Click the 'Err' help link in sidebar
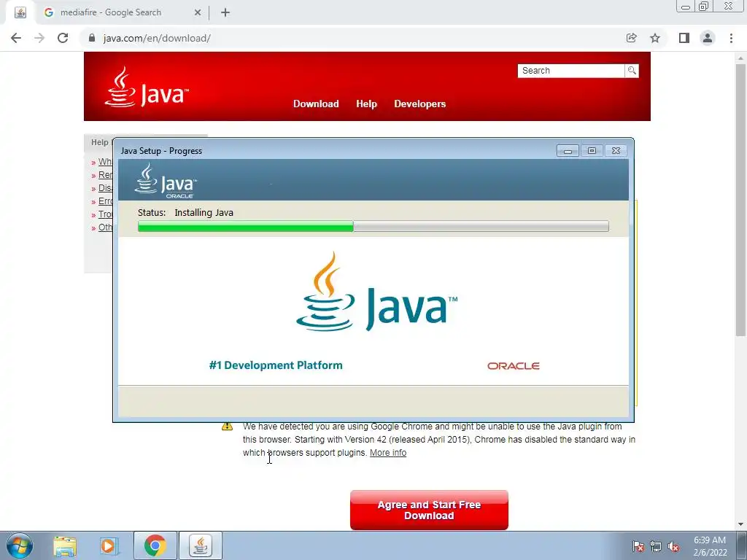Viewport: 747px width, 560px height. 105,201
